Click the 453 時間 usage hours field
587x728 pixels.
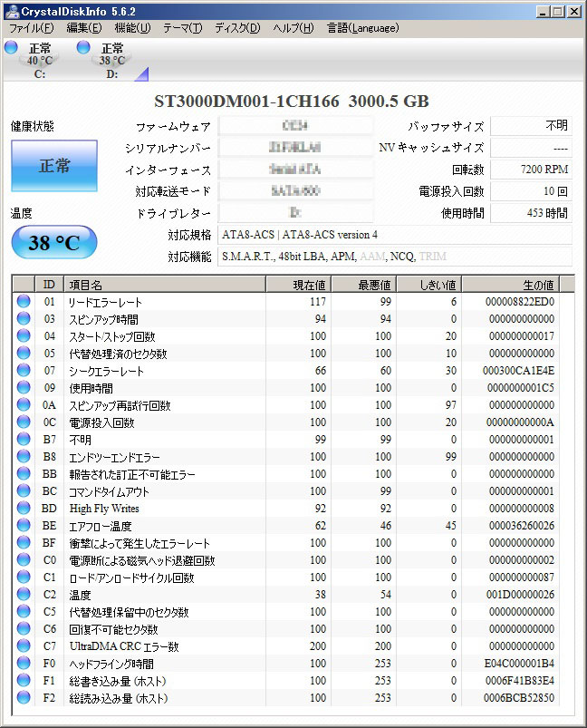(531, 213)
